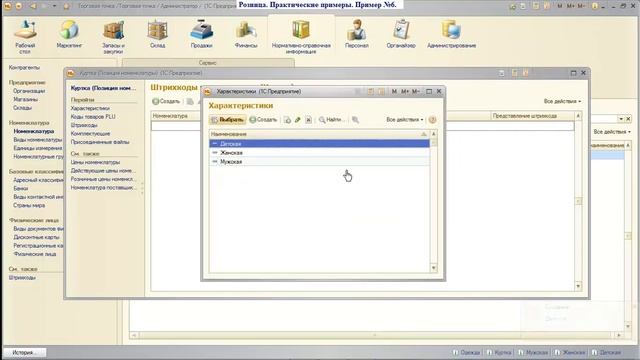640x360 pixels.
Task: Open Все действия dropdown in Характеристики
Action: click(404, 120)
